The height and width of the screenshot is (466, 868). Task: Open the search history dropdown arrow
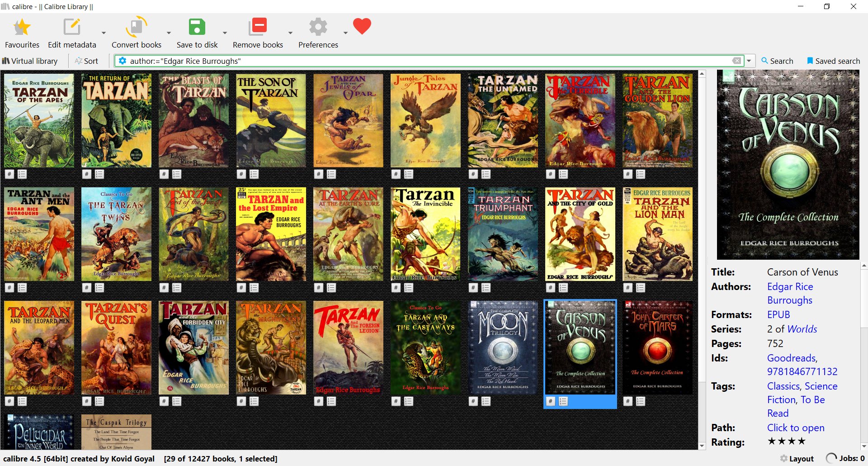(x=749, y=61)
